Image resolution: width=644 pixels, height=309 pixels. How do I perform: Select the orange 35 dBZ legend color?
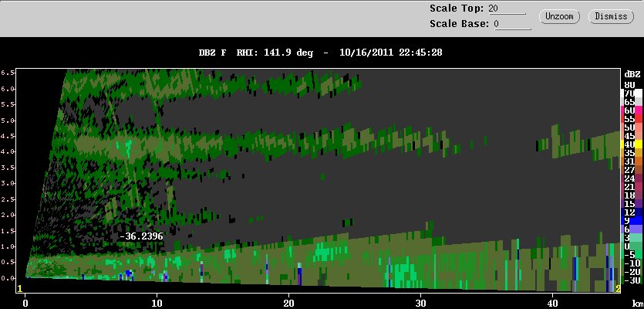coord(633,153)
